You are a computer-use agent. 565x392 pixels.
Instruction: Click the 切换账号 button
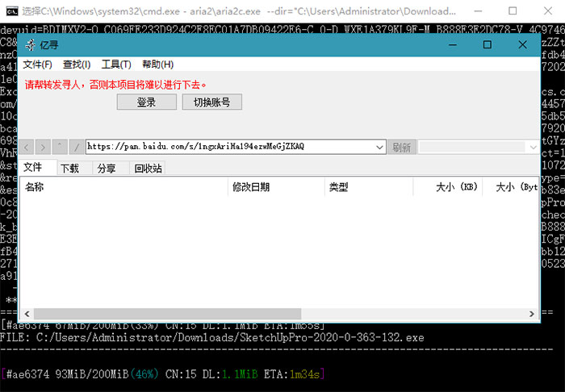click(211, 102)
